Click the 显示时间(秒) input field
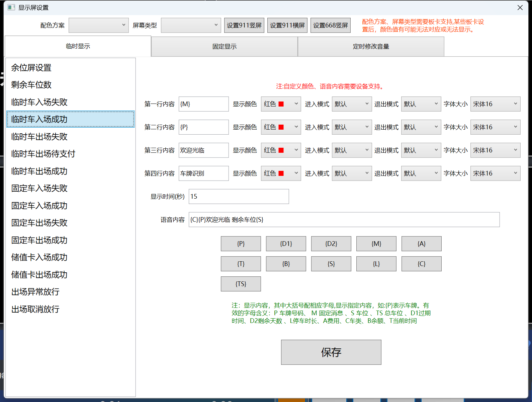Screen dimensions: 532x402 [239, 196]
